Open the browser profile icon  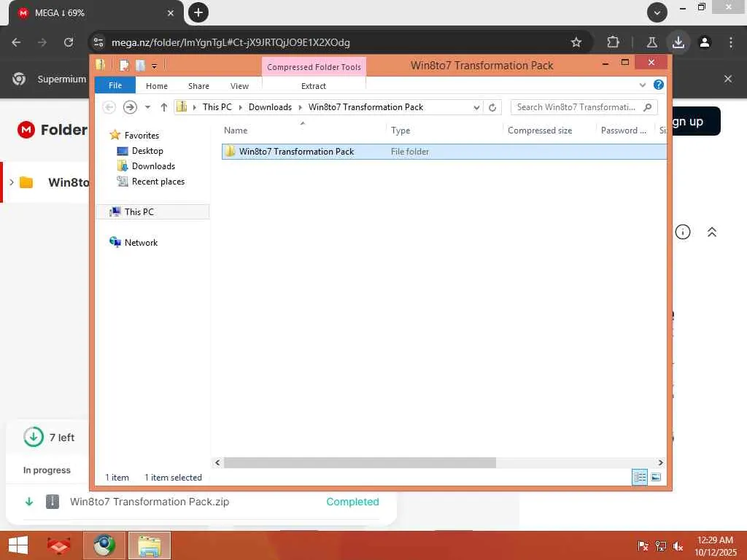(x=705, y=42)
